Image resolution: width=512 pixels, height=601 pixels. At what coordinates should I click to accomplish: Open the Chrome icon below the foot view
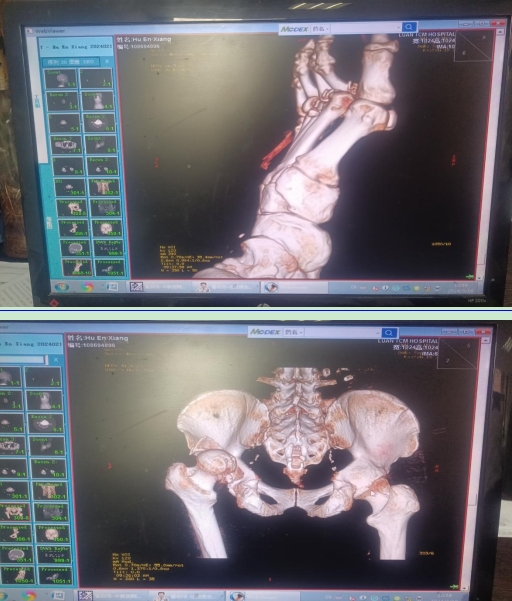87,287
